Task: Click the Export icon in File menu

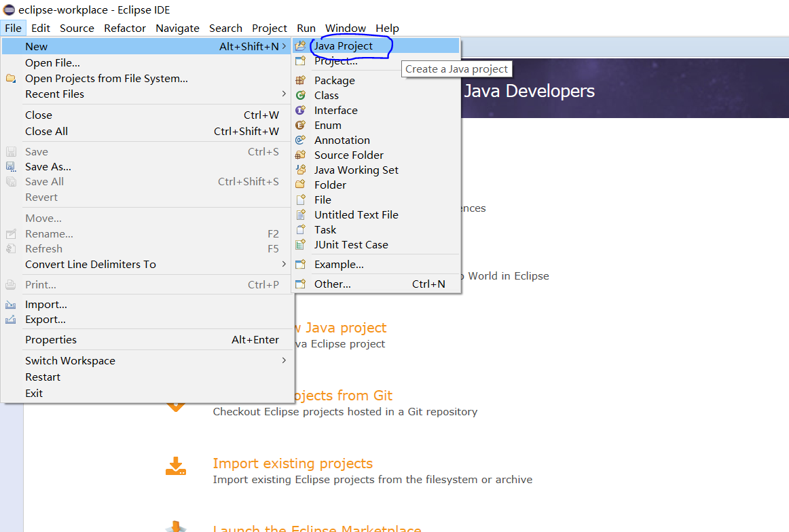Action: pyautogui.click(x=11, y=320)
